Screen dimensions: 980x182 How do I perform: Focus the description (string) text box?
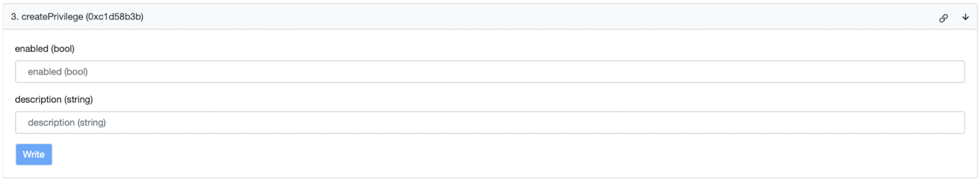pos(490,122)
